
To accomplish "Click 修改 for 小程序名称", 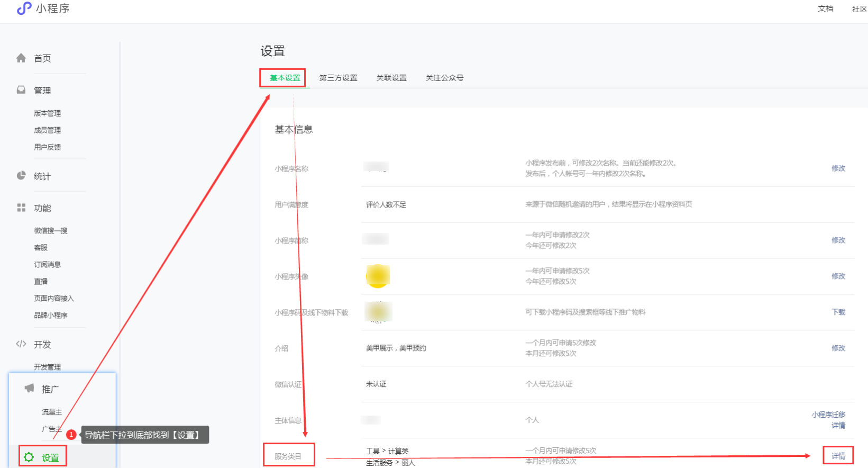I will pos(838,168).
